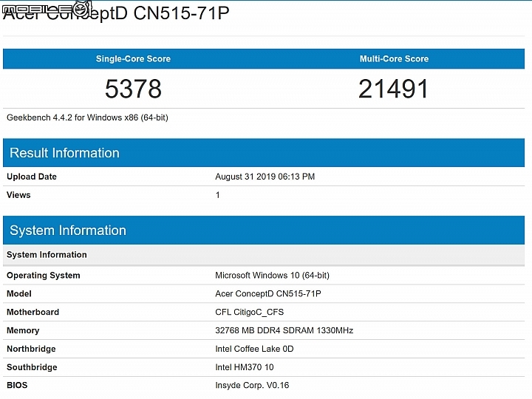Click the Views label
Viewport: 532px width, 399px height.
pos(18,195)
